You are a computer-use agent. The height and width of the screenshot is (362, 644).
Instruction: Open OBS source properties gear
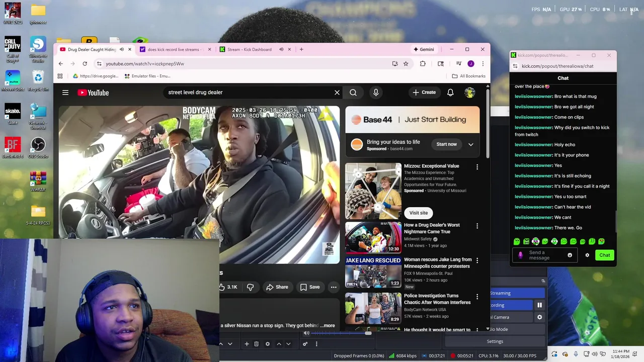[x=268, y=344]
